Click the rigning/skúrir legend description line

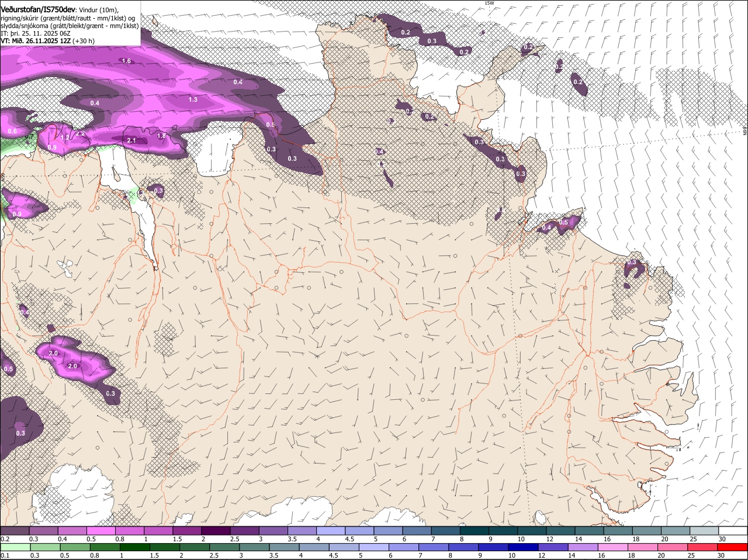tap(68, 18)
